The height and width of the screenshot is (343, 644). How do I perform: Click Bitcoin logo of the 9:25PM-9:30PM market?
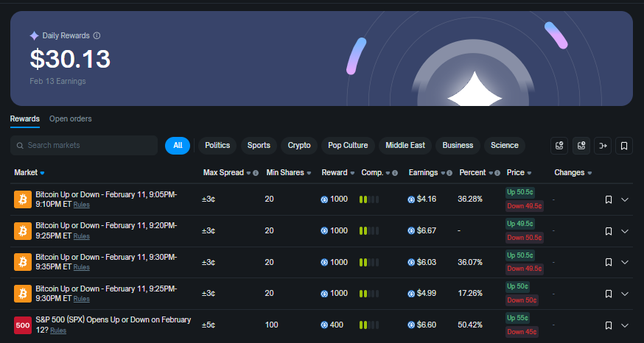point(23,294)
